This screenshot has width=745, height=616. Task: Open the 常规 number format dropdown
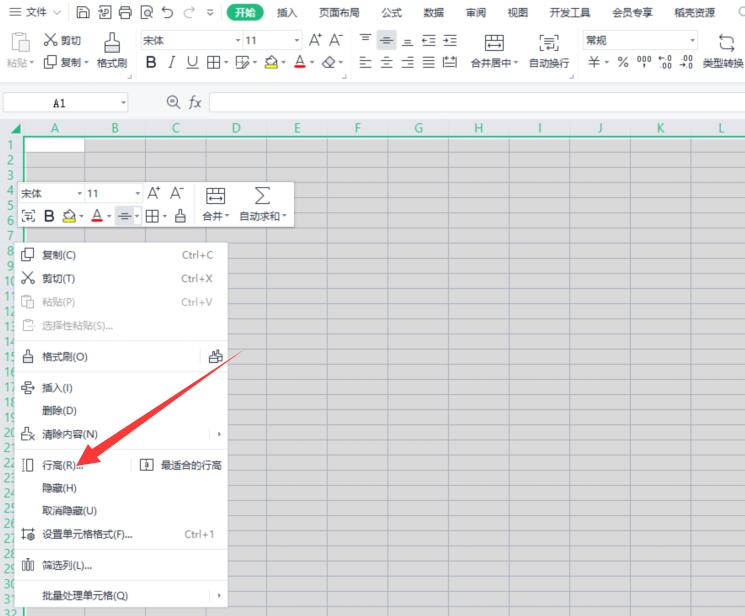(x=692, y=41)
